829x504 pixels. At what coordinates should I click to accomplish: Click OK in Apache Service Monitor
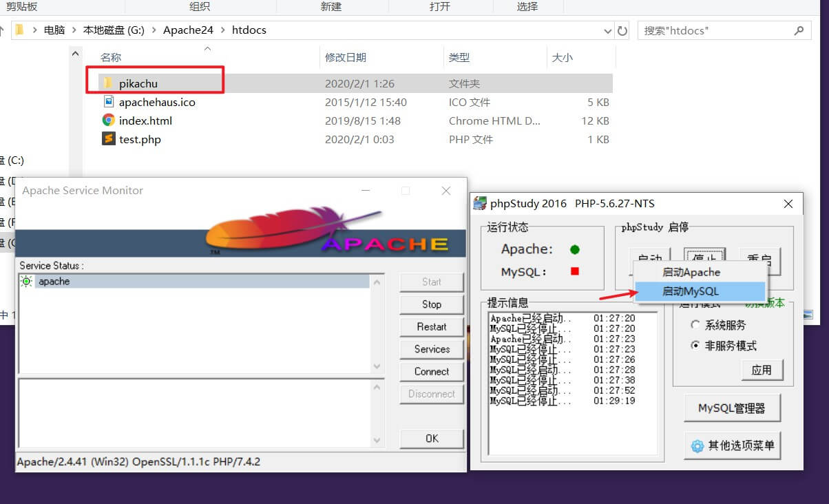tap(432, 439)
